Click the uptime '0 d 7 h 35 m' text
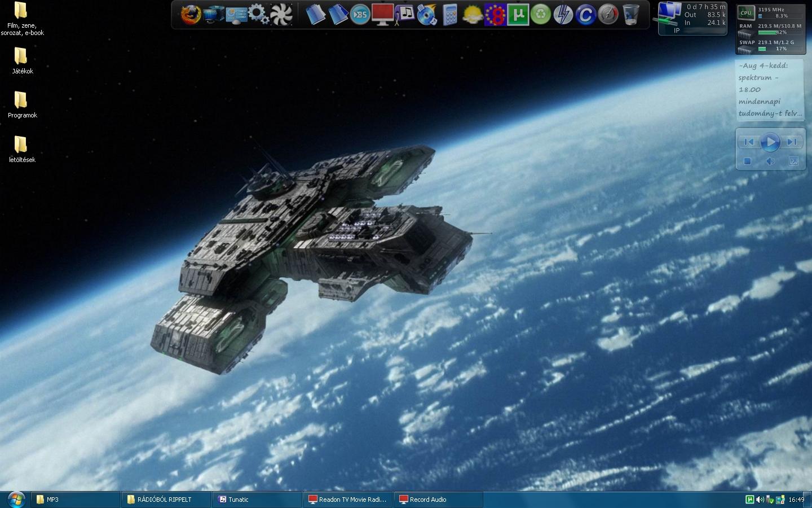Screen dimensions: 812x508 tap(706, 7)
